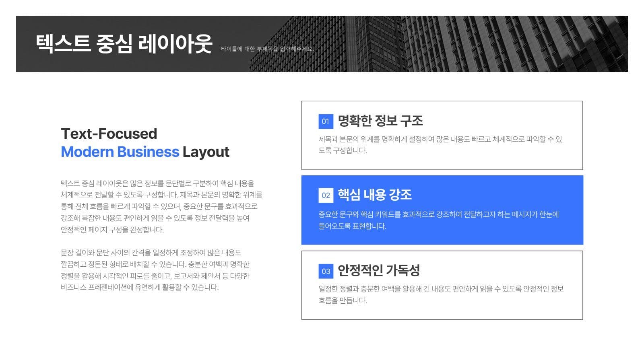
Task: Click the paragraph starting '텍스트 중심 레이아웃은 많은 정보를'
Action: [161, 206]
